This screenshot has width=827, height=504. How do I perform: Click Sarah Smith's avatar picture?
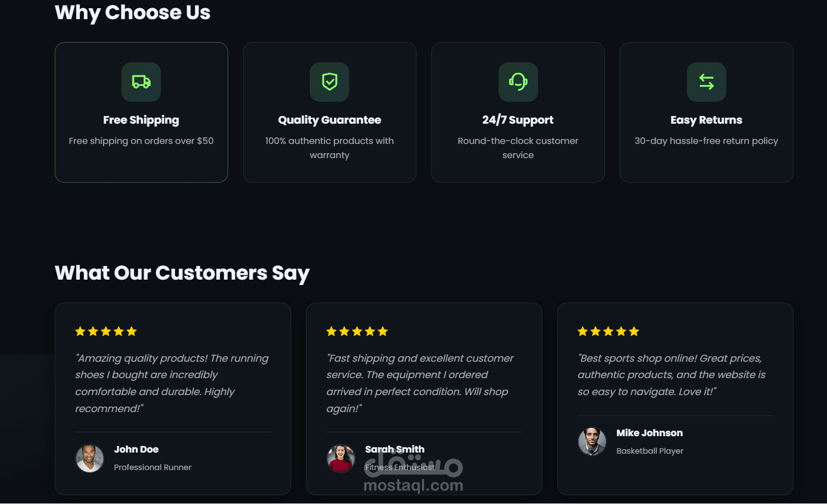tap(340, 458)
